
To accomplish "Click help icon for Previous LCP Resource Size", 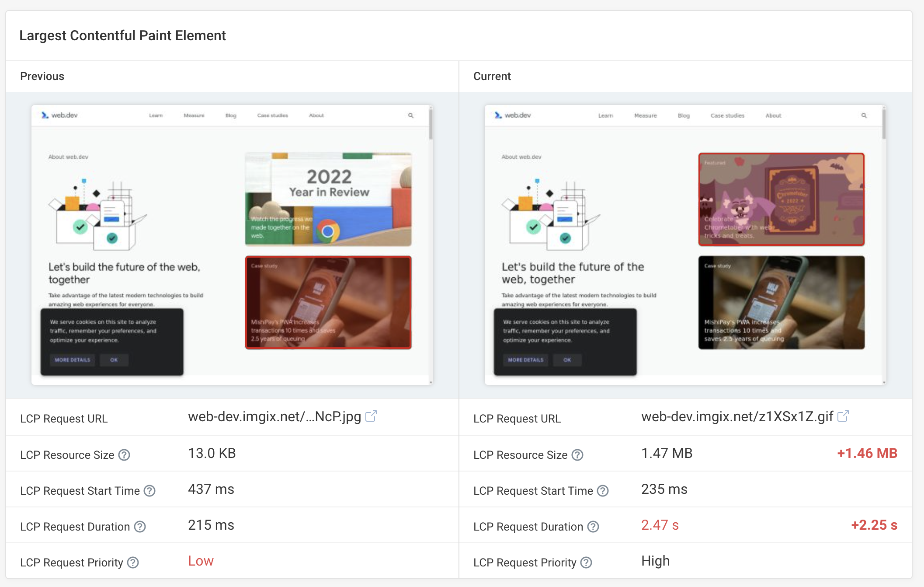I will click(125, 455).
